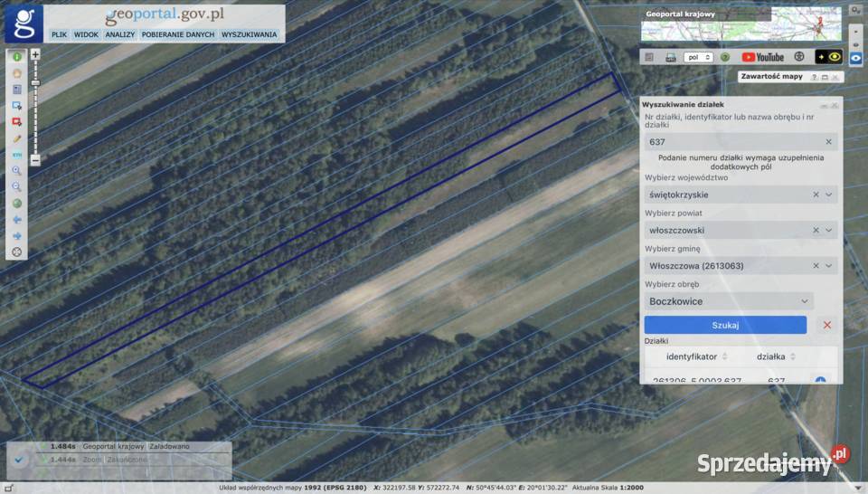Go to previous map view arrow
This screenshot has height=494, width=868.
click(16, 219)
